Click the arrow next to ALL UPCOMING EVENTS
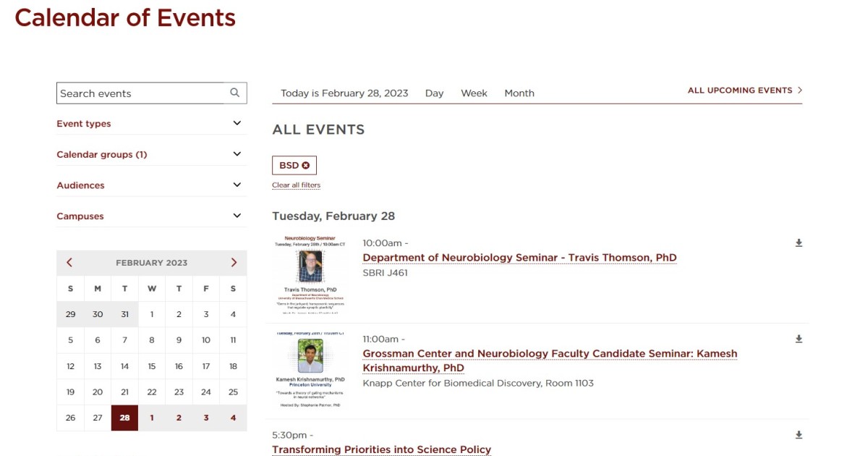Viewport: 868px width, 456px height. [800, 90]
